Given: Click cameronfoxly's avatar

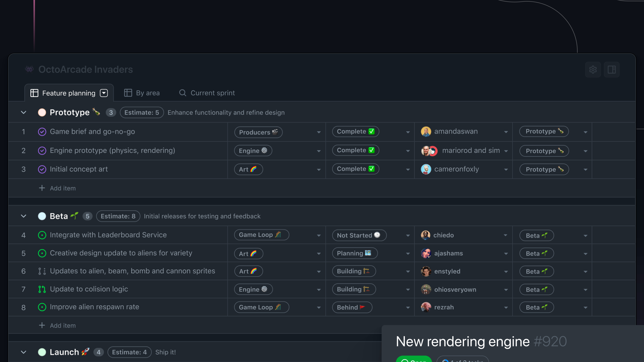Looking at the screenshot, I should (426, 169).
